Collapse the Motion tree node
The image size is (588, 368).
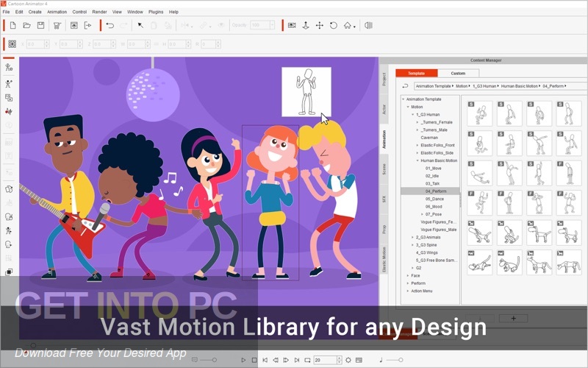coord(409,107)
